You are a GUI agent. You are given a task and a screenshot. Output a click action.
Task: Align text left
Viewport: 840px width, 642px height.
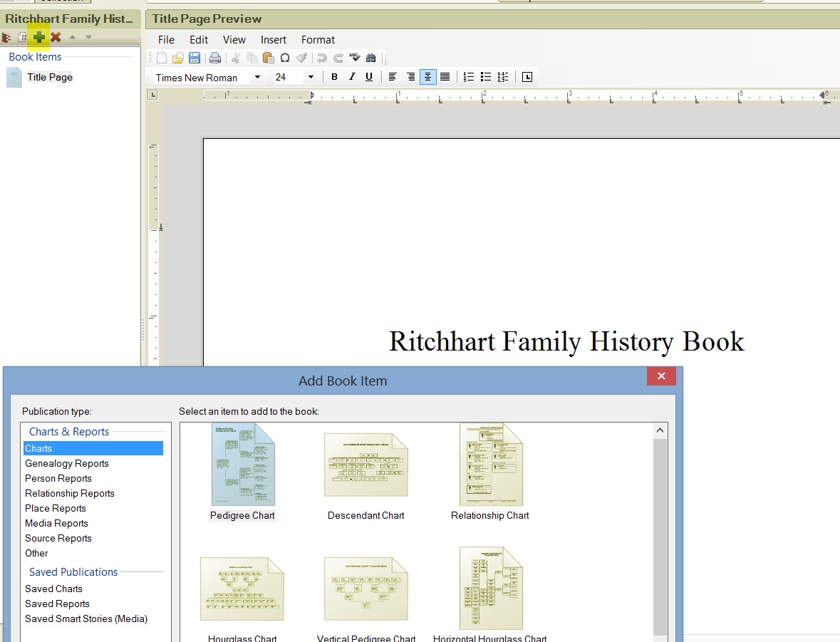393,77
